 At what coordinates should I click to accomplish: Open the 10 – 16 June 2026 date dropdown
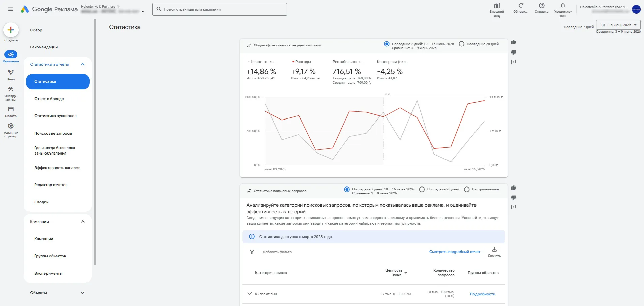(618, 25)
